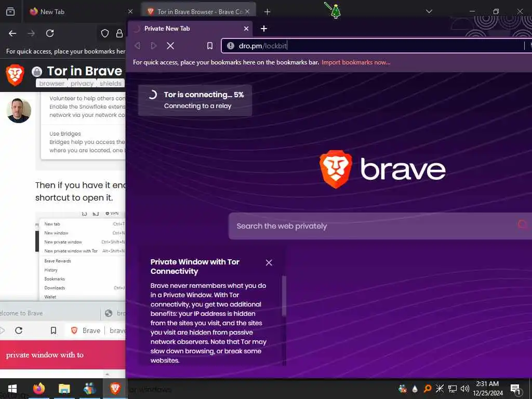This screenshot has height=399, width=532.
Task: Expand the list all tabs chevron in Firefox
Action: tap(429, 11)
